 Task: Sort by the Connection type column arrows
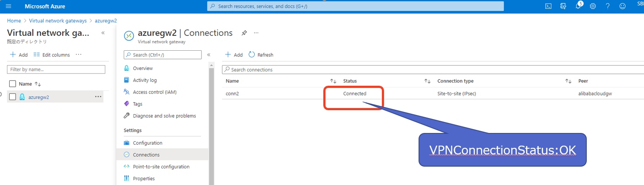tap(568, 81)
